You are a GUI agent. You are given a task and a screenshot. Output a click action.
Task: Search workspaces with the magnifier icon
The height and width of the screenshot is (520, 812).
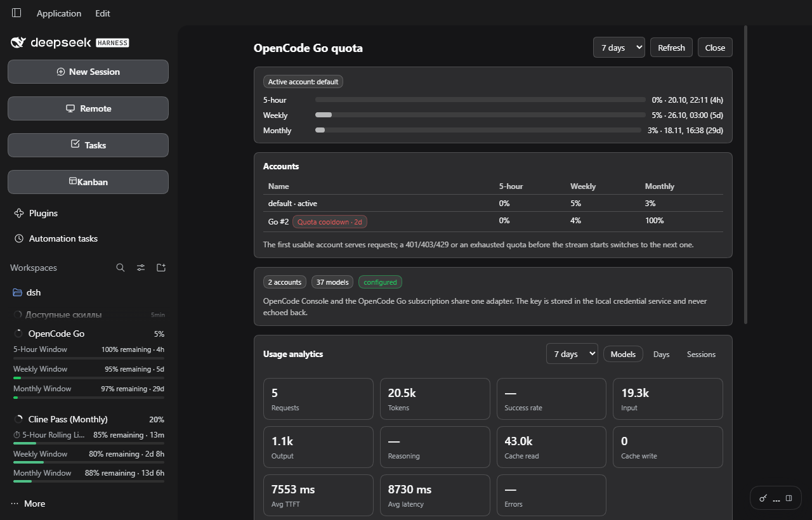[121, 268]
